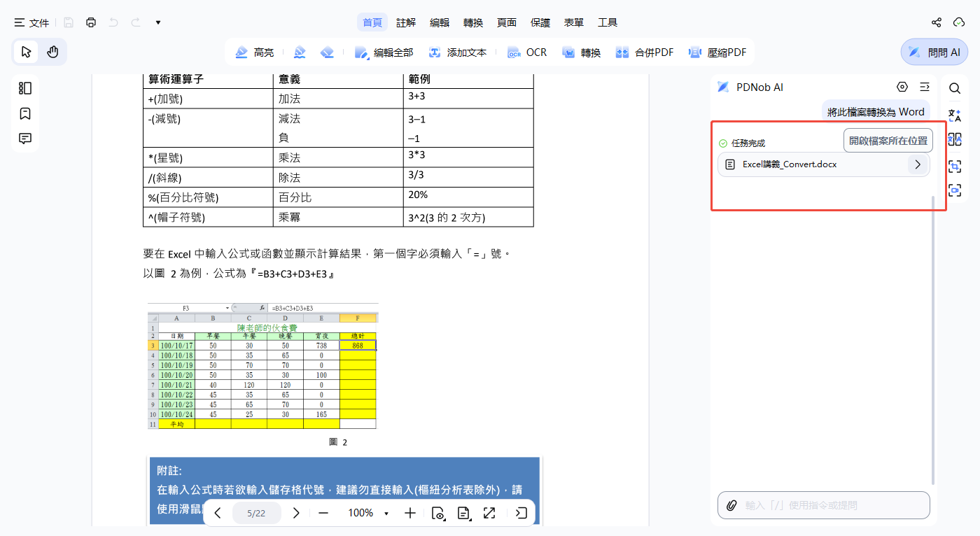Screen dimensions: 980x536
Task: Open the view mode eye-page dropdown
Action: [438, 513]
